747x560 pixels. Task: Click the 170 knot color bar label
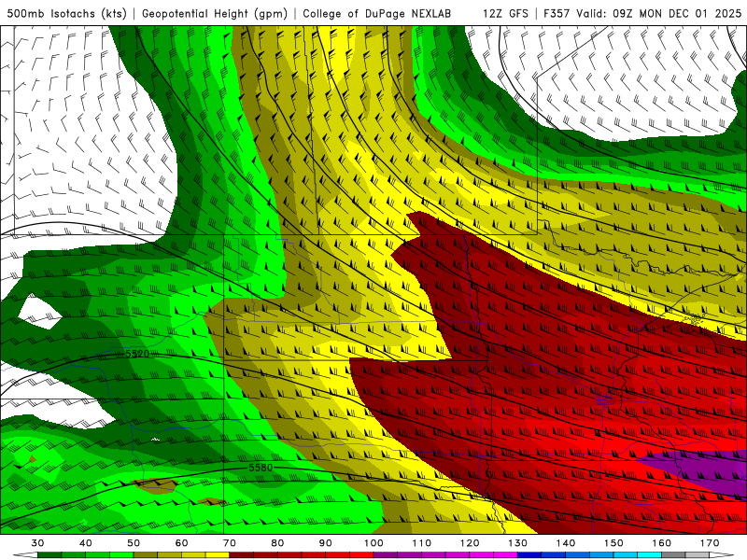click(710, 543)
